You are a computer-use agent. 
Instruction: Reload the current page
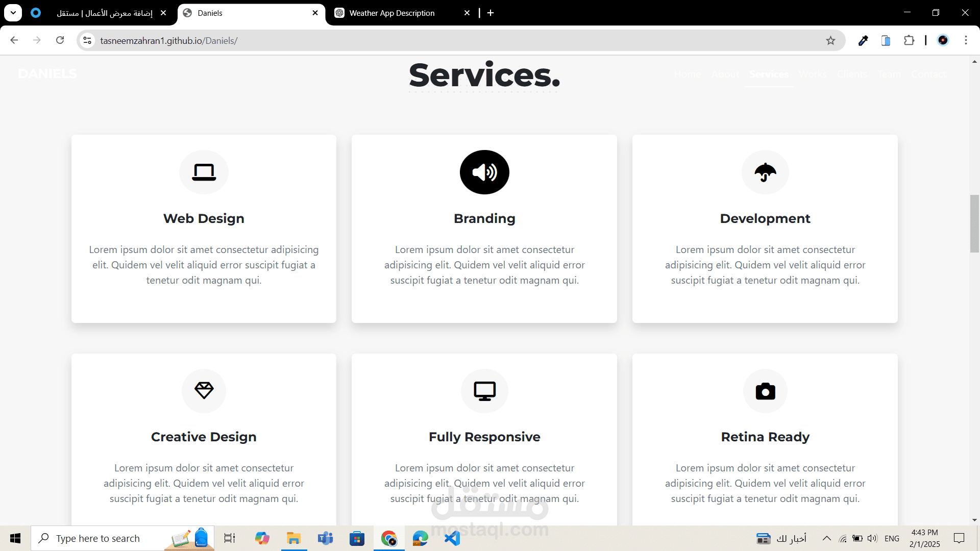[x=60, y=40]
